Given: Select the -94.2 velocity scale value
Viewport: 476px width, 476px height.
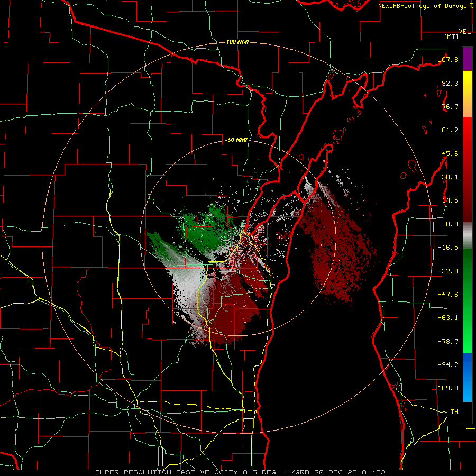Looking at the screenshot, I should pos(448,365).
